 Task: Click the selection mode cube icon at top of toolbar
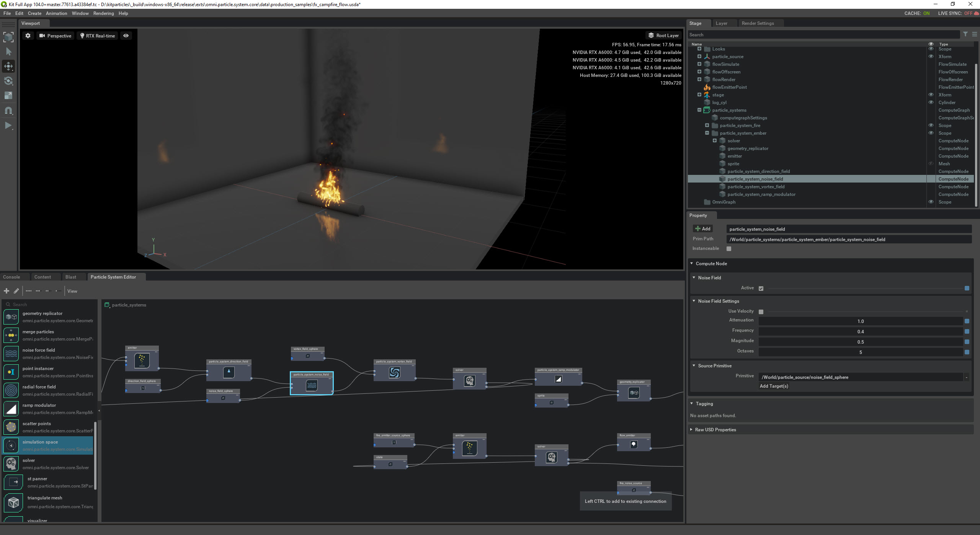click(8, 37)
